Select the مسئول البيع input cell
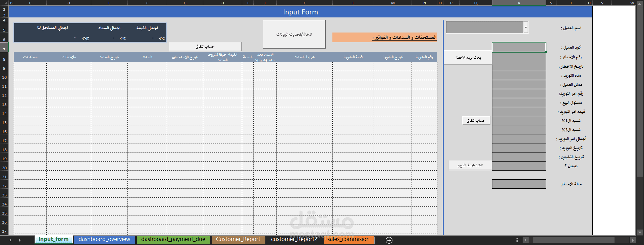This screenshot has height=245, width=644. pos(519,103)
